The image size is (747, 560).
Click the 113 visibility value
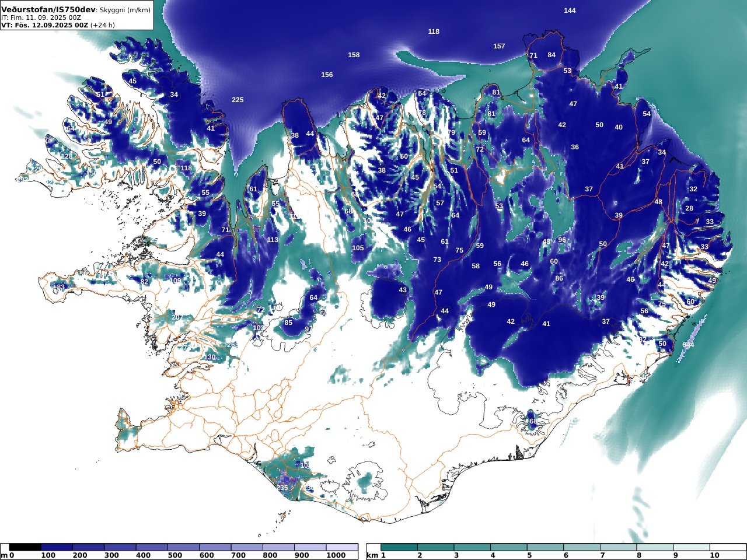(273, 240)
